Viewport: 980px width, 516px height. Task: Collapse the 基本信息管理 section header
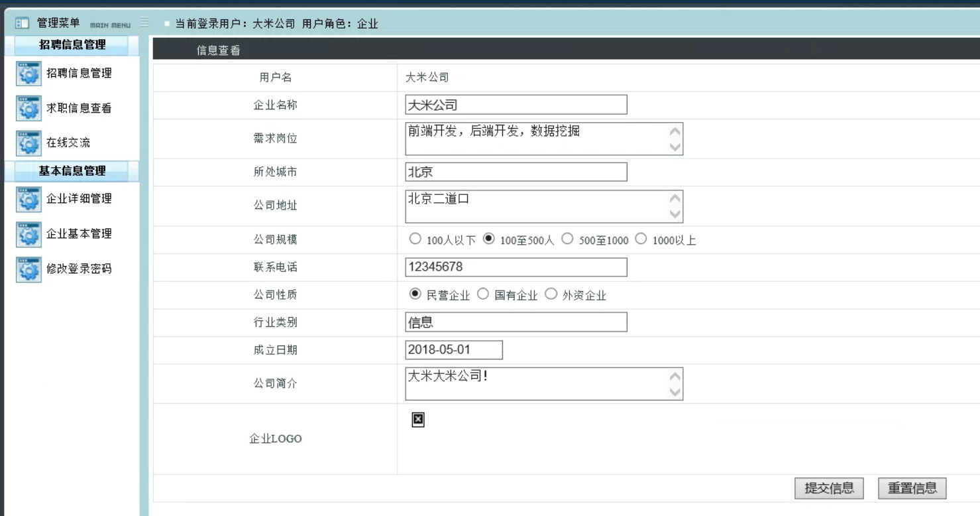(x=72, y=171)
